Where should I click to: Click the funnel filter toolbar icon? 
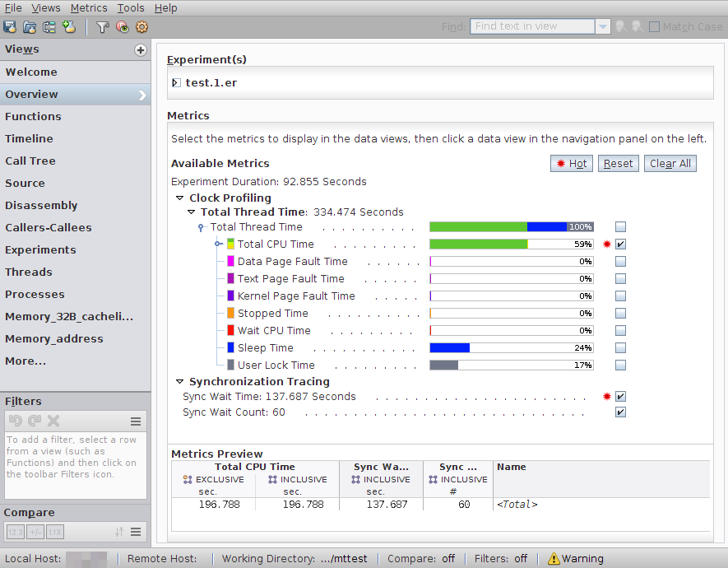point(103,27)
